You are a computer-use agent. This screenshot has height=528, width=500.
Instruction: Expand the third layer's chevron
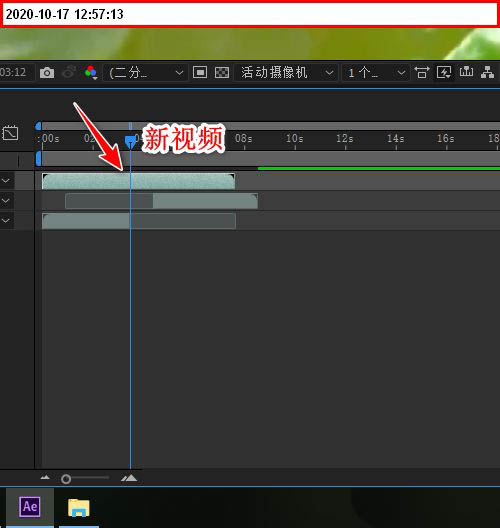pos(6,221)
